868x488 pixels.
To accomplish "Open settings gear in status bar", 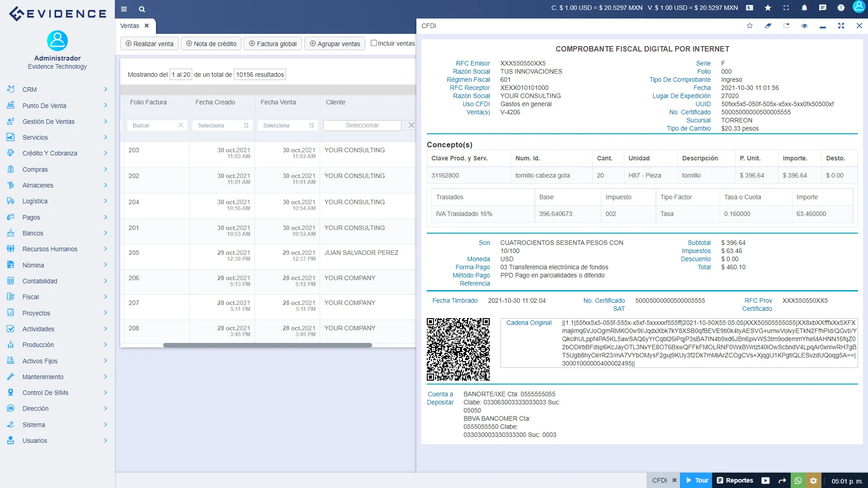I will (x=813, y=480).
